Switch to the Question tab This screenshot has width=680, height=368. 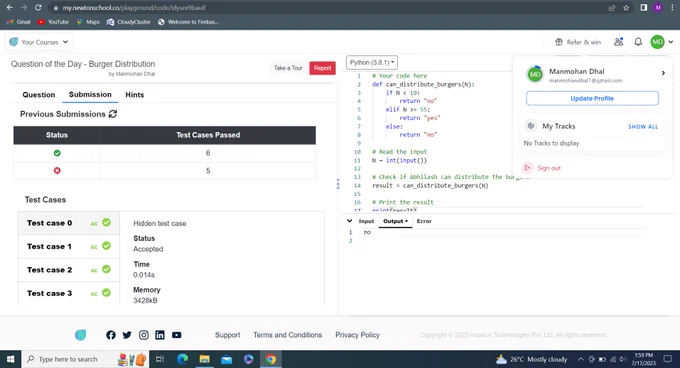[39, 94]
